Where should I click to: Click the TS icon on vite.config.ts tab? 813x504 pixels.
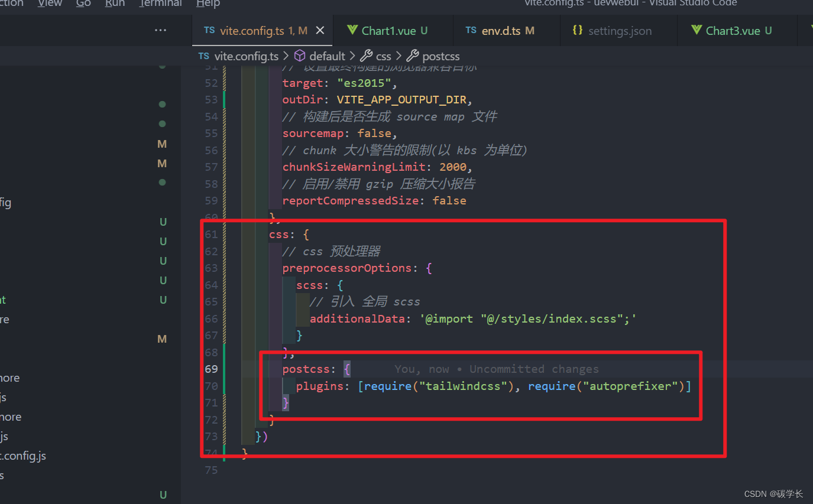[209, 31]
